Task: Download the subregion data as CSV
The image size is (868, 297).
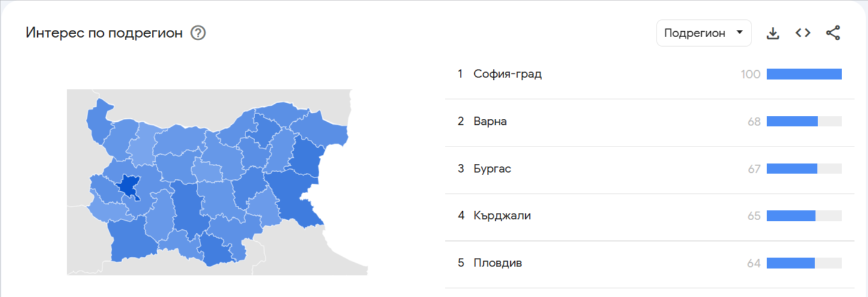Action: point(773,34)
